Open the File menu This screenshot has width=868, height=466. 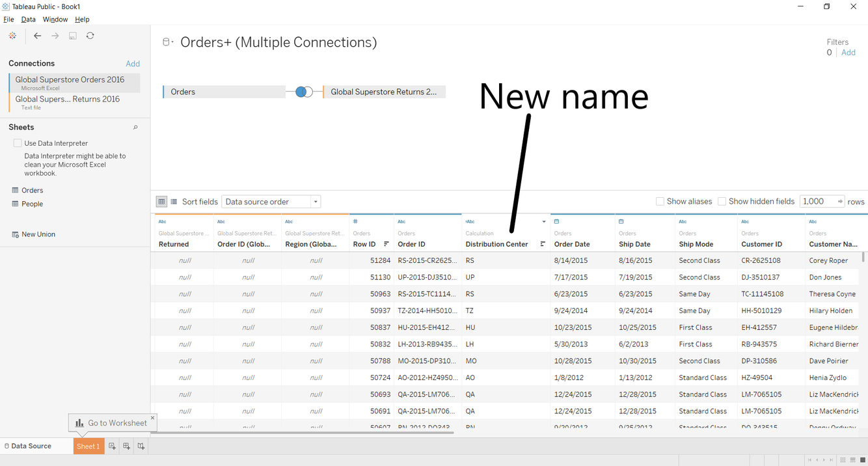tap(8, 20)
